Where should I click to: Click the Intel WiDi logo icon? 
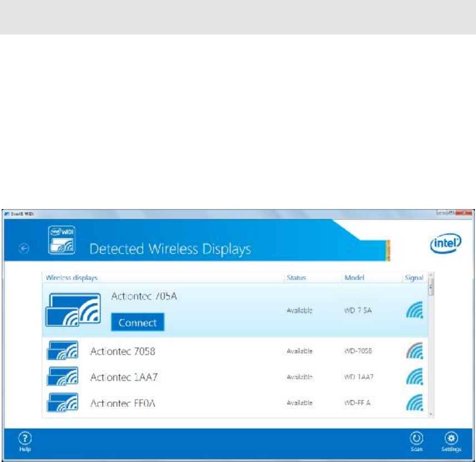(62, 240)
